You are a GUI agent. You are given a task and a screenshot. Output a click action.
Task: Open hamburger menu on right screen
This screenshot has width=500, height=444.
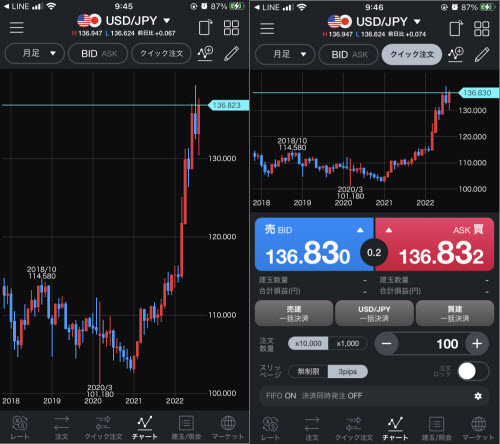[267, 28]
